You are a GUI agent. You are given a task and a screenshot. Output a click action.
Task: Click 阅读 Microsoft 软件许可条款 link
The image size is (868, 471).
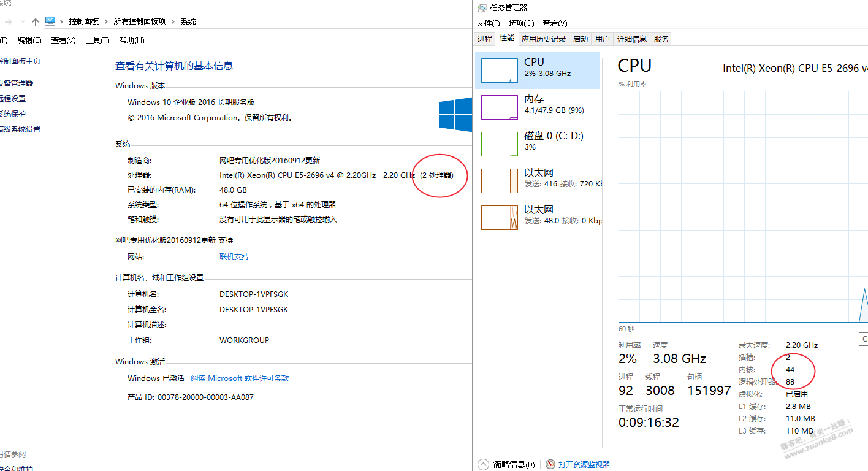point(240,378)
